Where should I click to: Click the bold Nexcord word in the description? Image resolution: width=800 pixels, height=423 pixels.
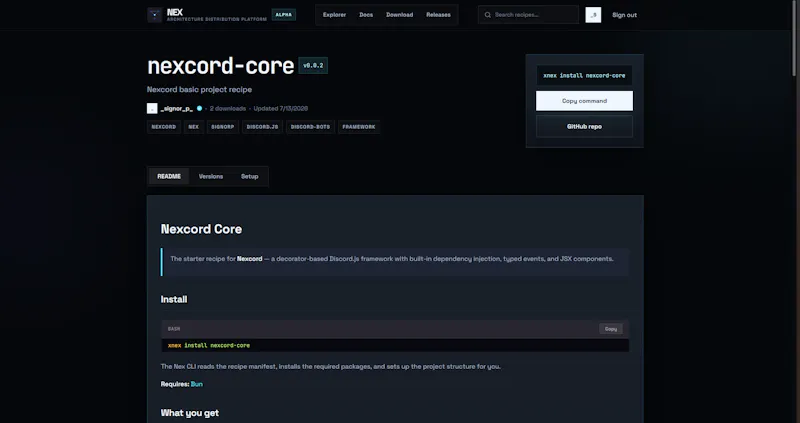(x=249, y=259)
